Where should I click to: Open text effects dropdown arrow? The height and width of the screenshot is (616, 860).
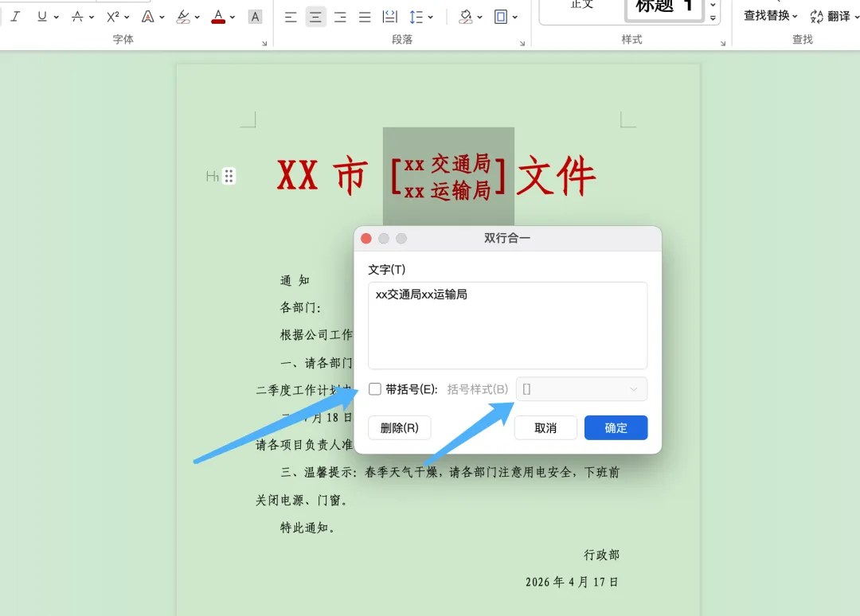point(162,18)
